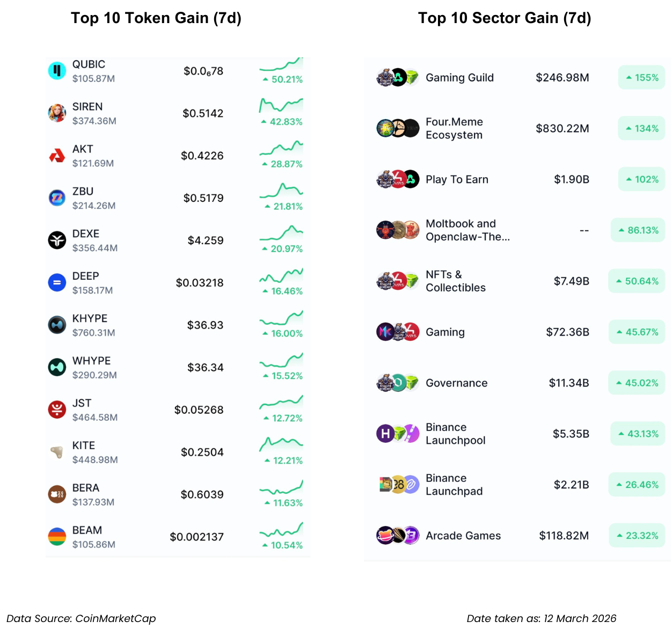
Task: Open the Four.Meme Ecosystem sector link
Action: click(x=454, y=129)
